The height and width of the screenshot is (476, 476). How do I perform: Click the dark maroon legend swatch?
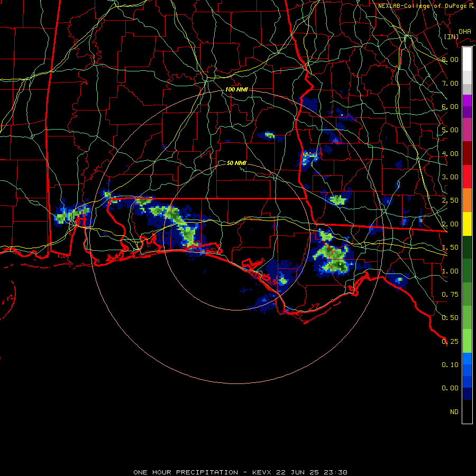point(467,153)
